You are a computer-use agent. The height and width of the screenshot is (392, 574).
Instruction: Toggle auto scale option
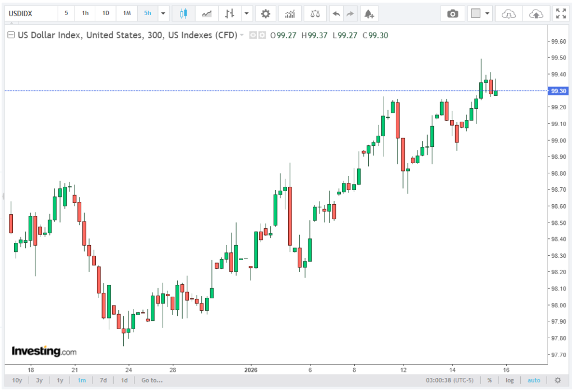(534, 380)
